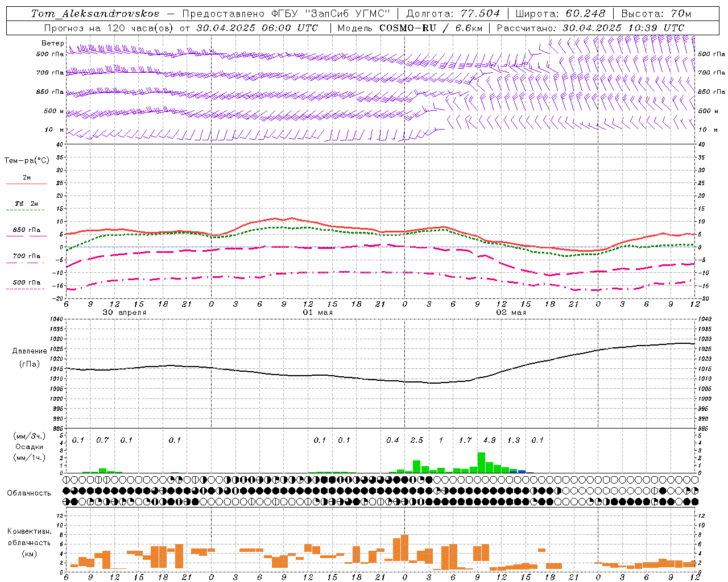This screenshot has width=728, height=582.
Task: Select the Высота: 70м elevation text
Action: coord(656,14)
